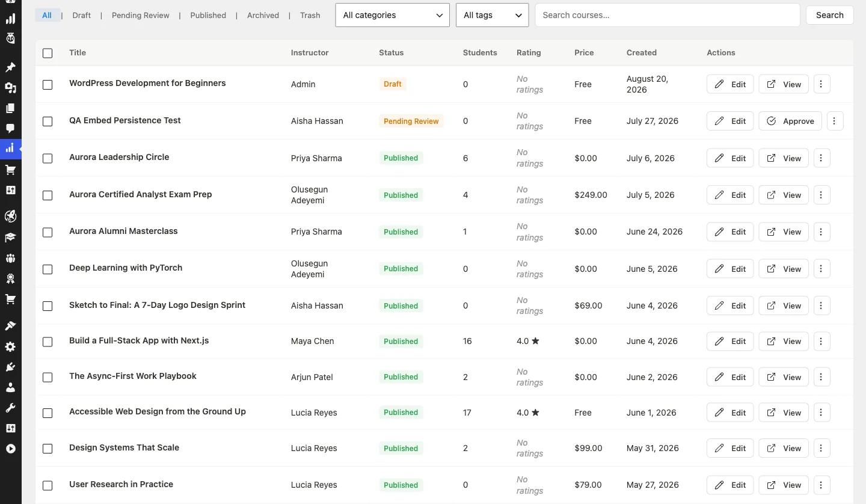Check the Aurora Leadership Circle row checkbox
The height and width of the screenshot is (504, 866).
click(x=48, y=158)
